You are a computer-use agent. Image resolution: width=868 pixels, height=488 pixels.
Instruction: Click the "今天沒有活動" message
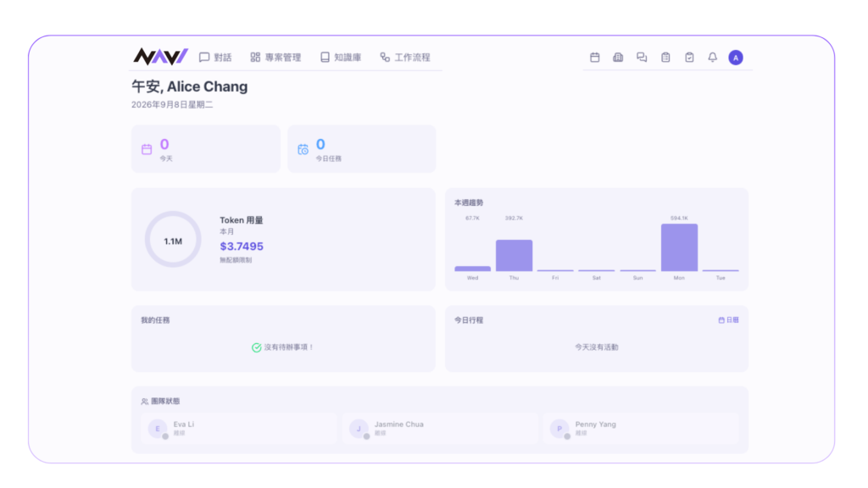(x=596, y=347)
